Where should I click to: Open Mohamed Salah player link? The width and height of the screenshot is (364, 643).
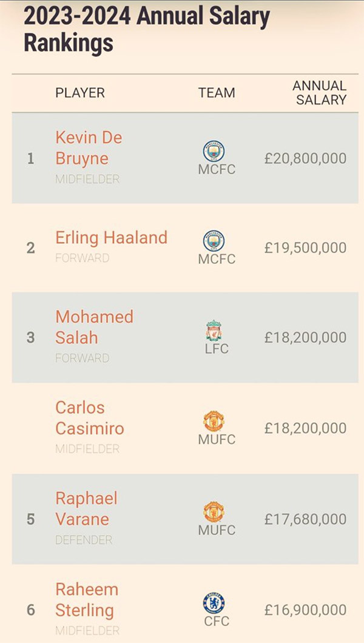(x=94, y=327)
